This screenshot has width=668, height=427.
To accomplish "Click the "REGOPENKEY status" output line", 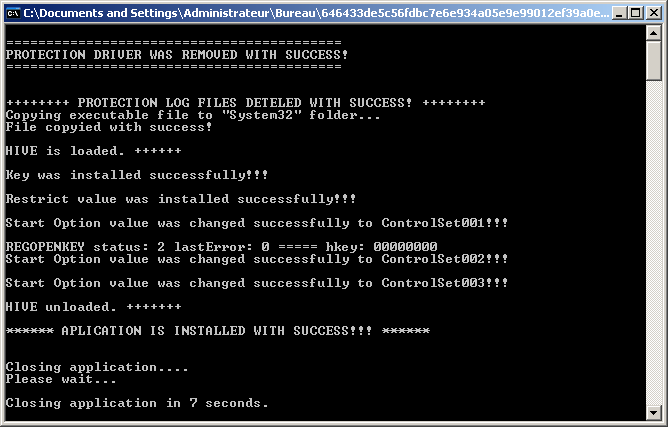I will (221, 247).
